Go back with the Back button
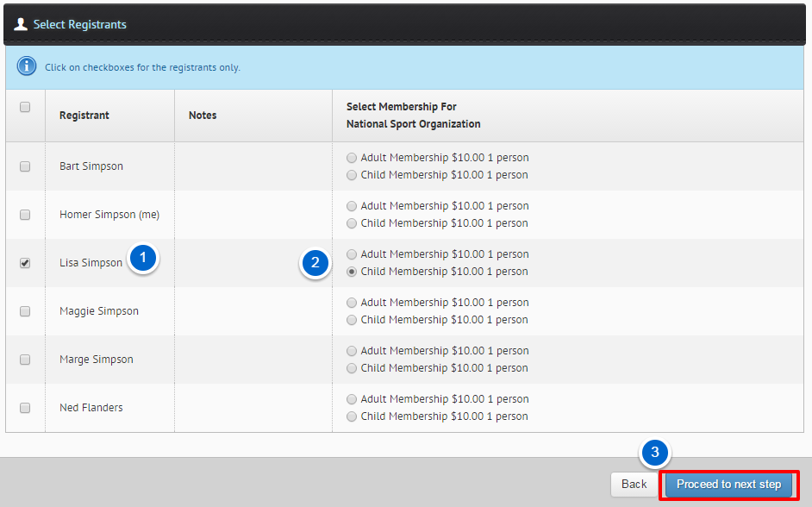The image size is (812, 507). pos(634,485)
